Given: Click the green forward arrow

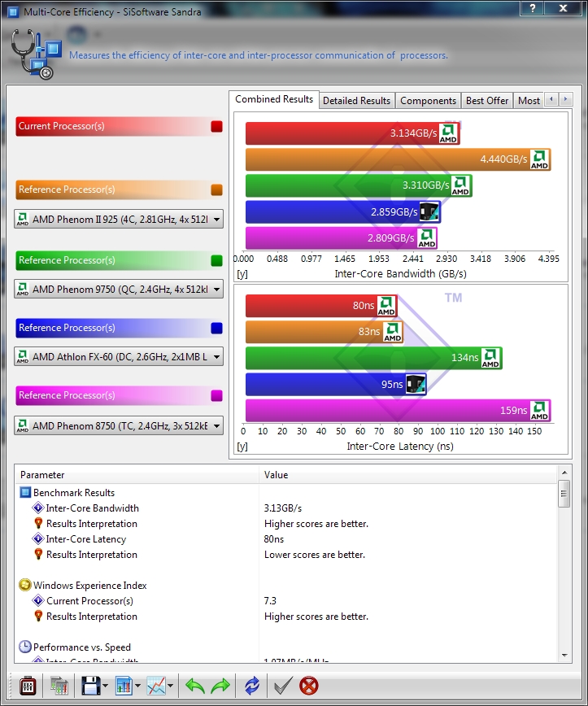Looking at the screenshot, I should [220, 686].
